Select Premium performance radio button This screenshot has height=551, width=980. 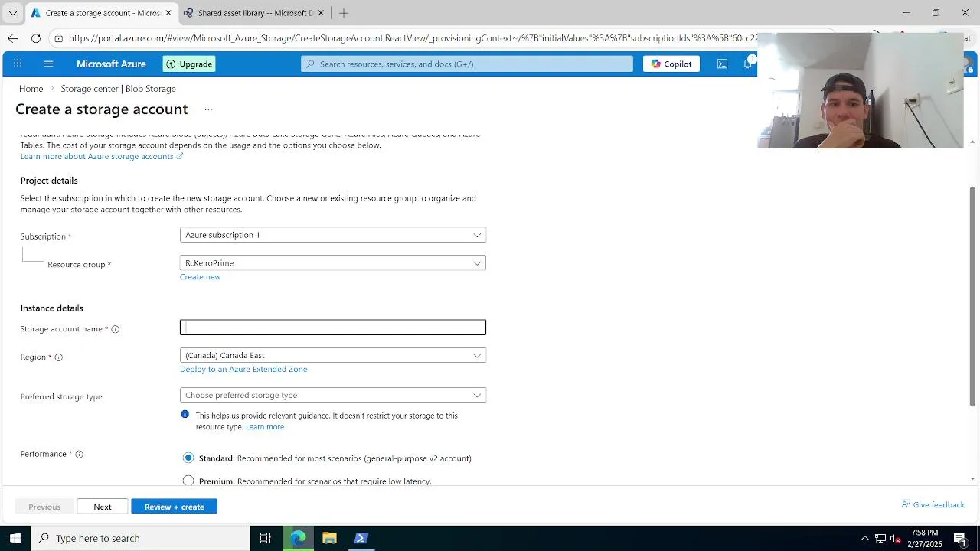pos(188,481)
